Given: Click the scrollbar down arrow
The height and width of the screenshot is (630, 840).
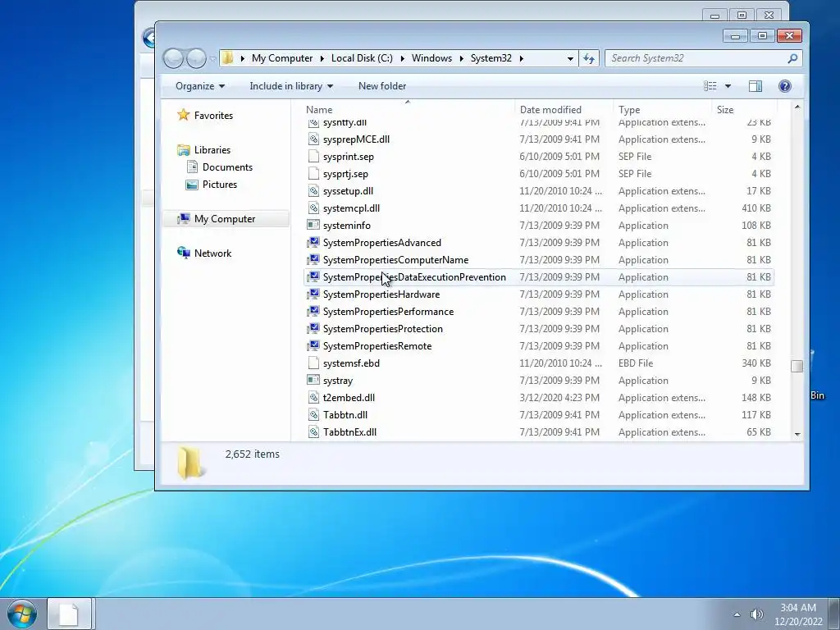Looking at the screenshot, I should point(797,434).
